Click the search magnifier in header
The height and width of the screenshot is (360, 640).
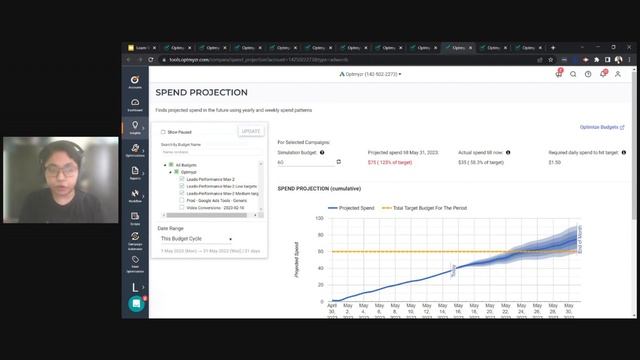click(573, 74)
